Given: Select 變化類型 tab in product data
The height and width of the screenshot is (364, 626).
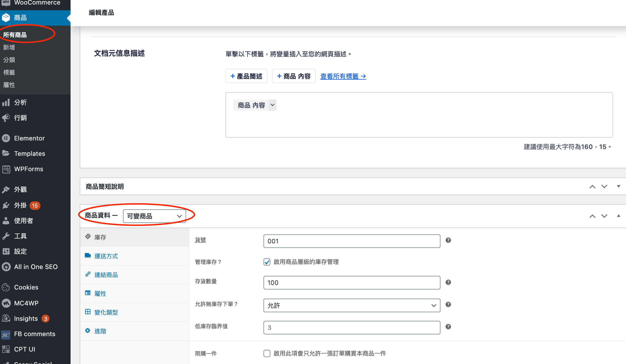Looking at the screenshot, I should 106,312.
